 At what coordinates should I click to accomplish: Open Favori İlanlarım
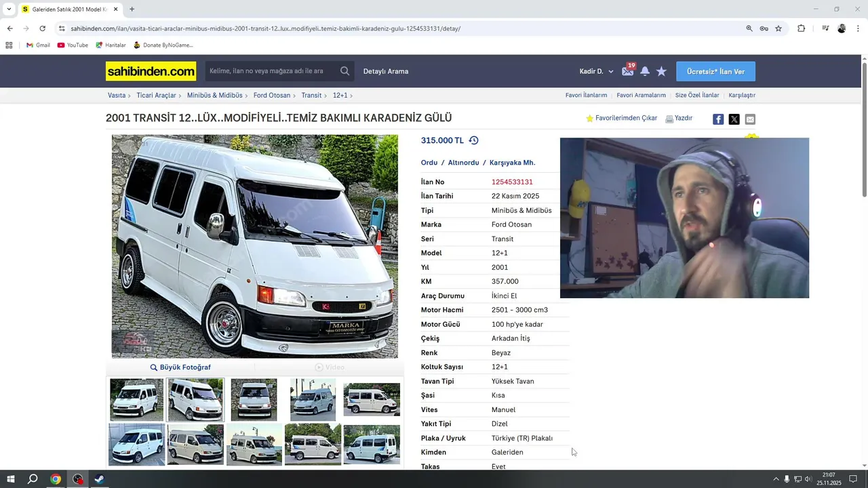tap(586, 96)
